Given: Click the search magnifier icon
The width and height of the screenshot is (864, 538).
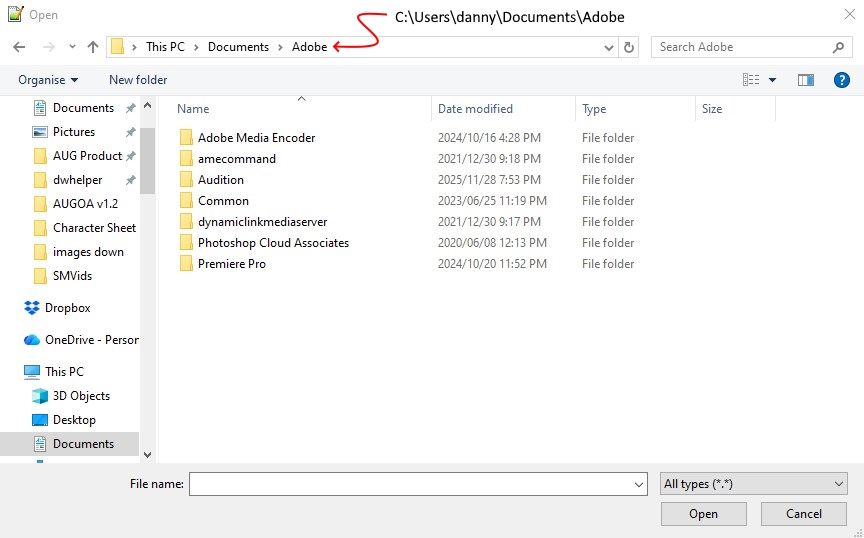Looking at the screenshot, I should point(838,47).
